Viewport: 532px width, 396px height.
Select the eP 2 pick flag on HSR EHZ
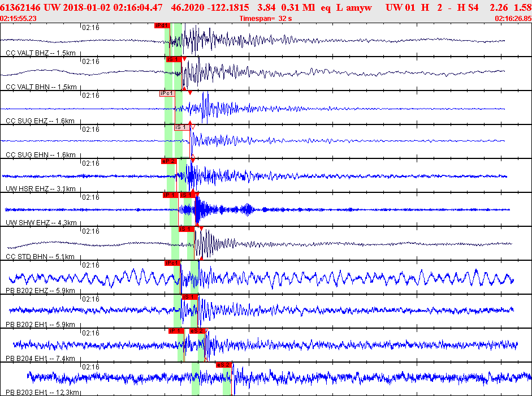tap(168, 161)
